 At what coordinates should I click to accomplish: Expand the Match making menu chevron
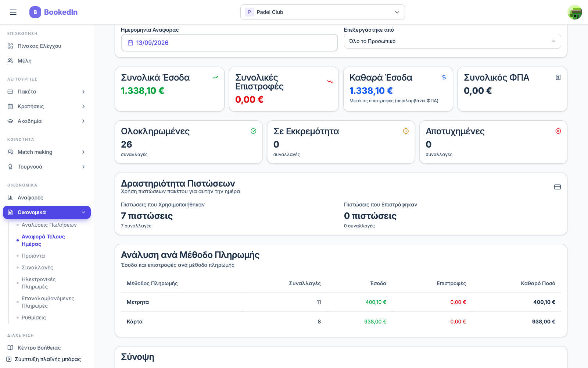(x=83, y=152)
